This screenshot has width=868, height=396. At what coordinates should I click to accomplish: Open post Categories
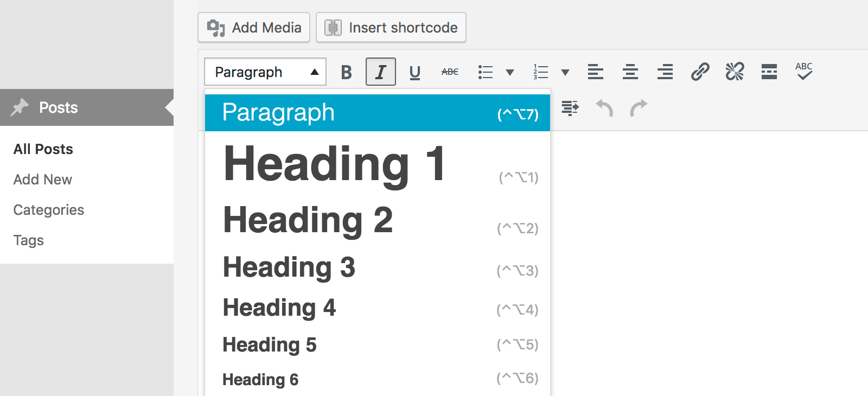[49, 210]
